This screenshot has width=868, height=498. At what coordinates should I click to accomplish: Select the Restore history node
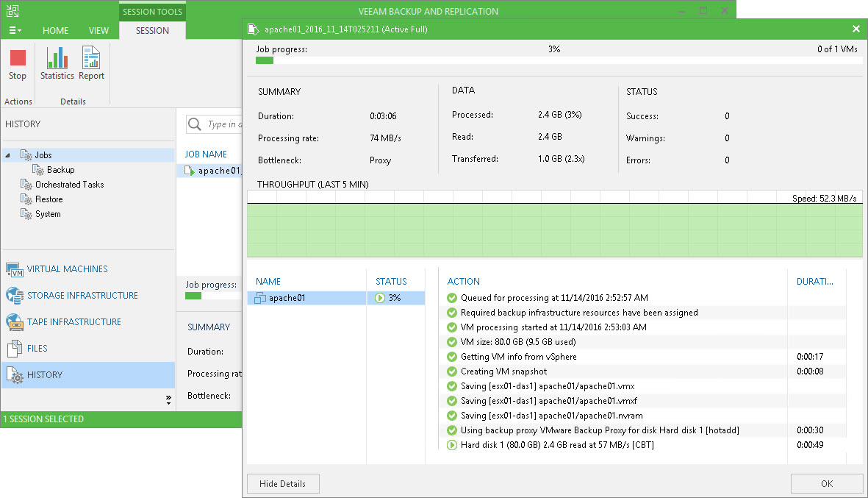point(49,199)
